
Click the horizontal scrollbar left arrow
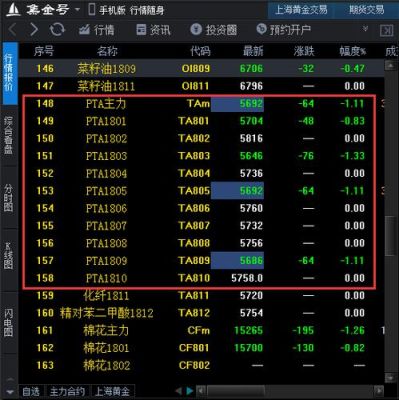[201, 391]
